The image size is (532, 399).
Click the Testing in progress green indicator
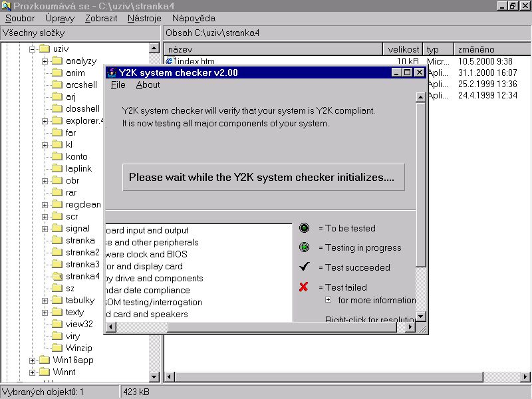tap(304, 247)
